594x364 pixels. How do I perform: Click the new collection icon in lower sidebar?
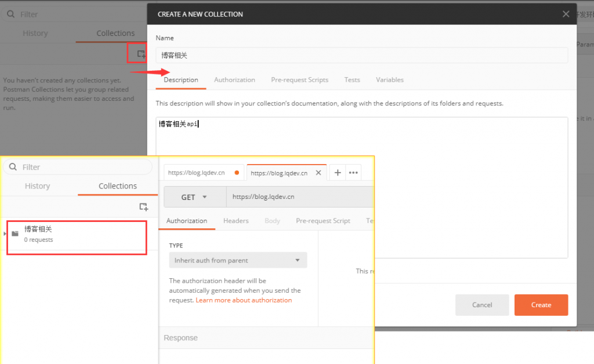(144, 207)
